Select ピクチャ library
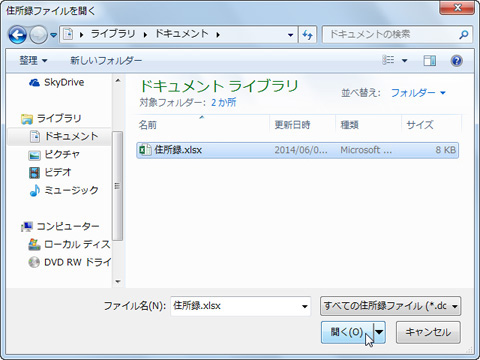Viewport: 480px width, 360px height. click(54, 155)
